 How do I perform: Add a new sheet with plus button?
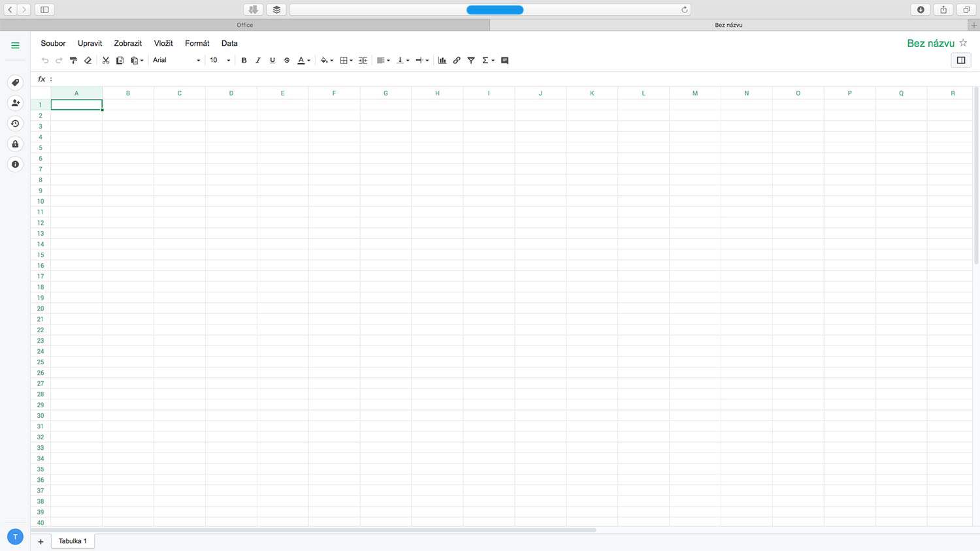coord(41,542)
